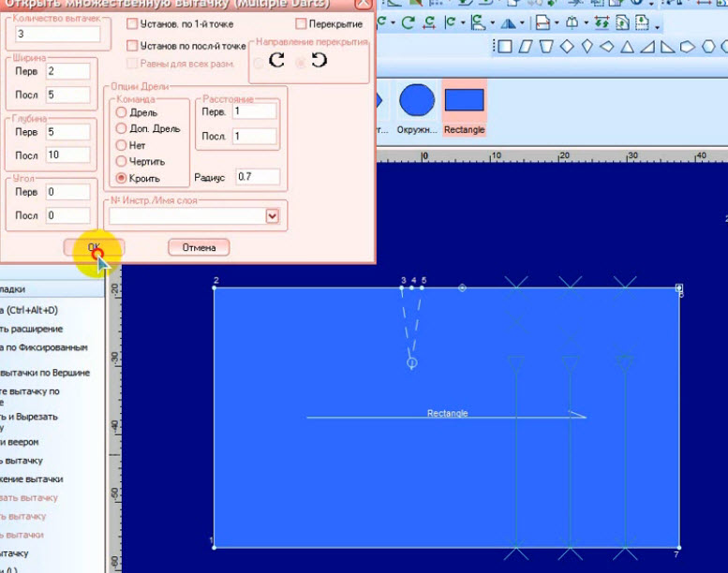The height and width of the screenshot is (573, 728).
Task: Click the diamond marker on the top edge
Action: [x=462, y=287]
